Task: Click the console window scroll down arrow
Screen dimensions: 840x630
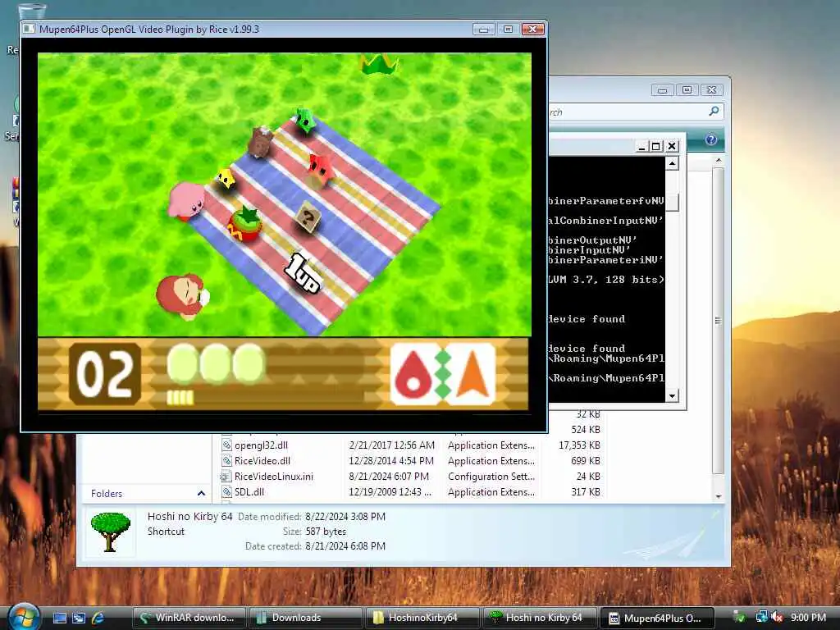Action: 673,396
